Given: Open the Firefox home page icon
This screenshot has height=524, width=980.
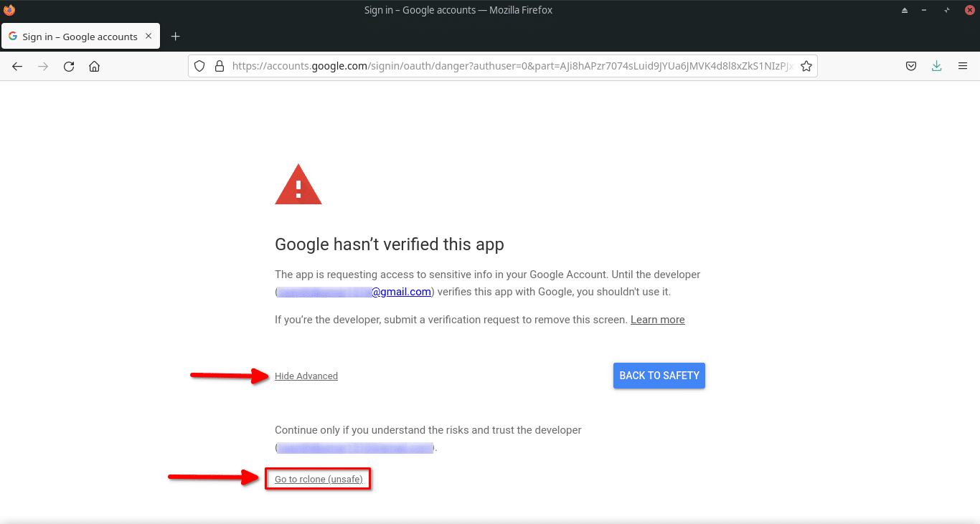Looking at the screenshot, I should coord(94,67).
